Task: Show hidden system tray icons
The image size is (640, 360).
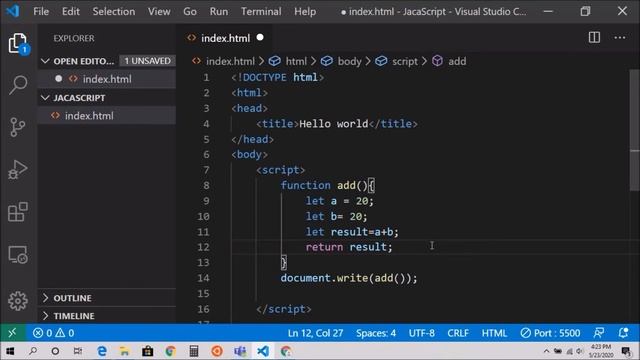Action: coord(546,351)
